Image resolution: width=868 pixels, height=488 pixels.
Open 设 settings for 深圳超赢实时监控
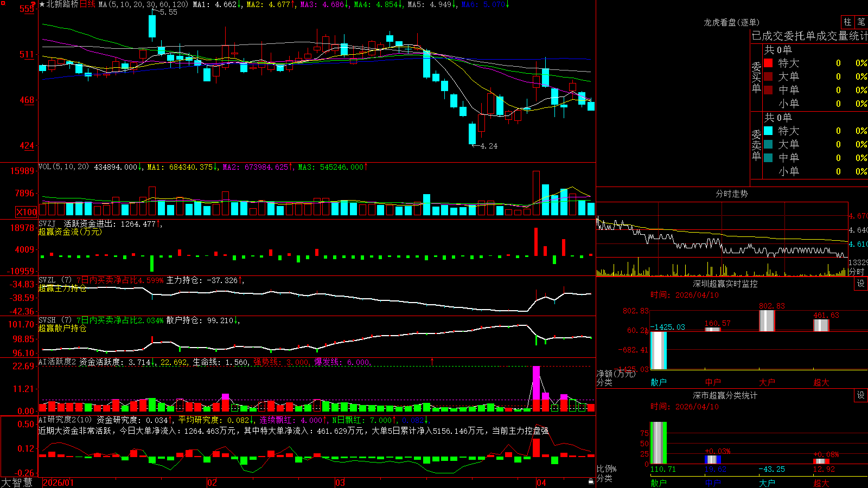(861, 284)
